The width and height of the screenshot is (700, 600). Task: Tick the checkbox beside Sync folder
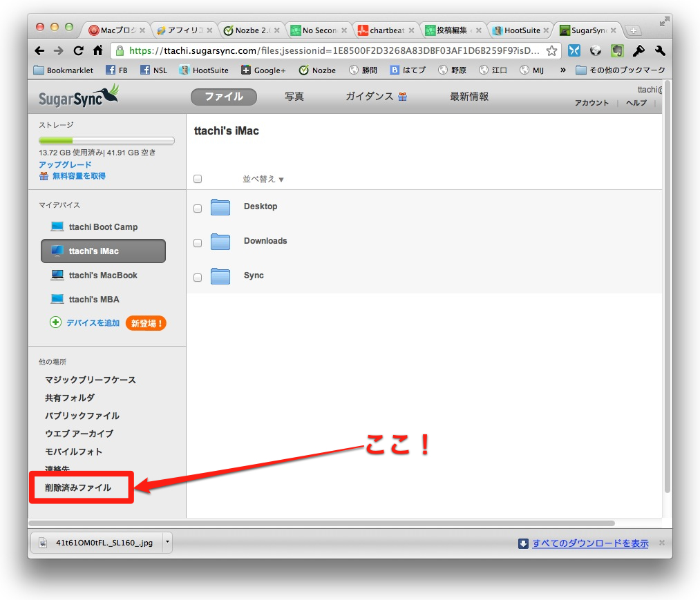[198, 278]
